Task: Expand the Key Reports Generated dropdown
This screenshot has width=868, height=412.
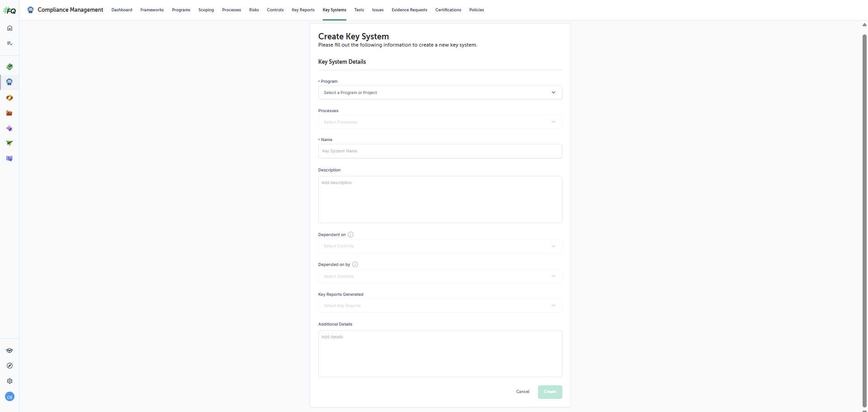Action: (x=439, y=306)
